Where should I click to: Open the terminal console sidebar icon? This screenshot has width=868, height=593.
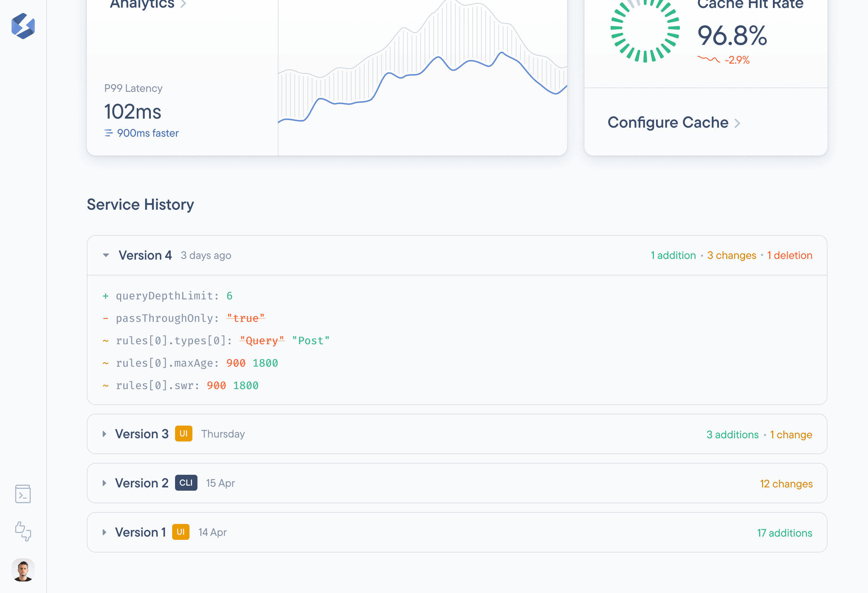[x=23, y=494]
